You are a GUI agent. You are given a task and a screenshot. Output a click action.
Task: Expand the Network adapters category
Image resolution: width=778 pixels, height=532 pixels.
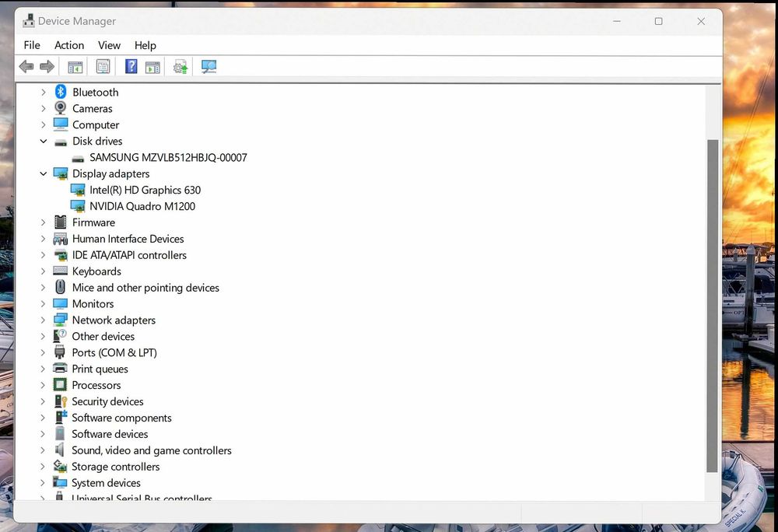pos(43,320)
